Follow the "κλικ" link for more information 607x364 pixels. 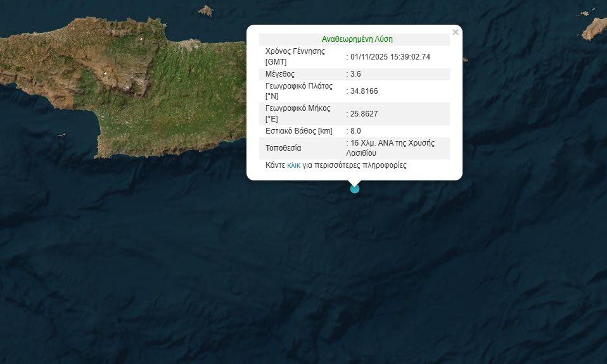pyautogui.click(x=293, y=165)
